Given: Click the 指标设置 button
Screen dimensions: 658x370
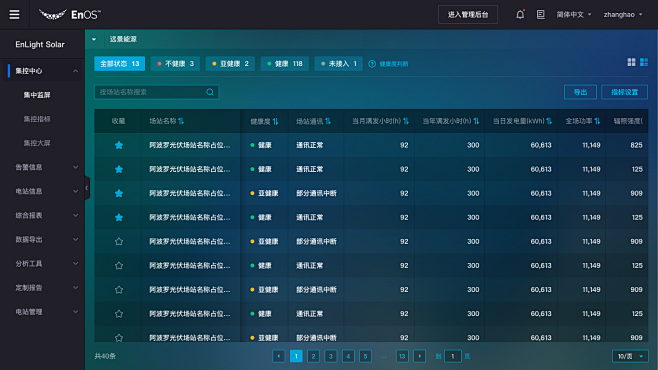Looking at the screenshot, I should point(624,92).
